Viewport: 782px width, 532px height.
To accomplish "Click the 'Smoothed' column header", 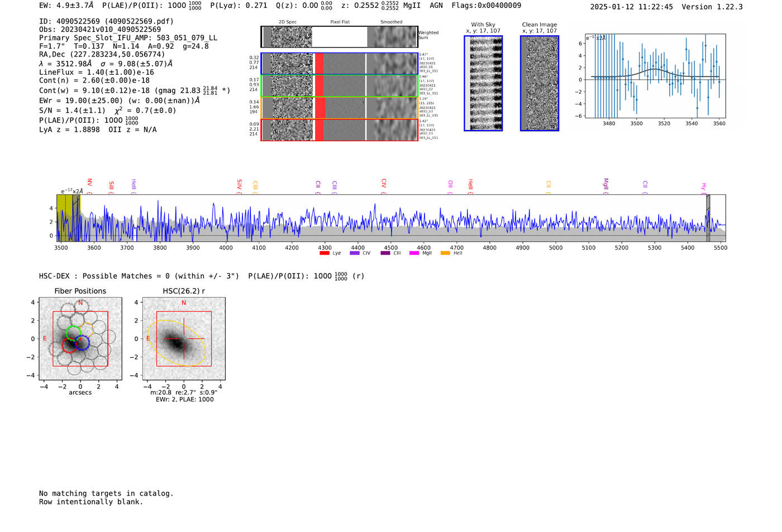I will [x=391, y=22].
